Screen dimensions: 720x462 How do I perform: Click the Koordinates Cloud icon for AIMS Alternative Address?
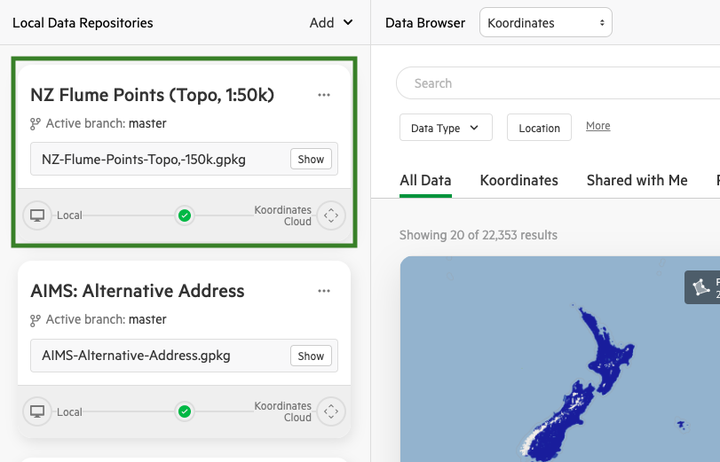point(331,411)
